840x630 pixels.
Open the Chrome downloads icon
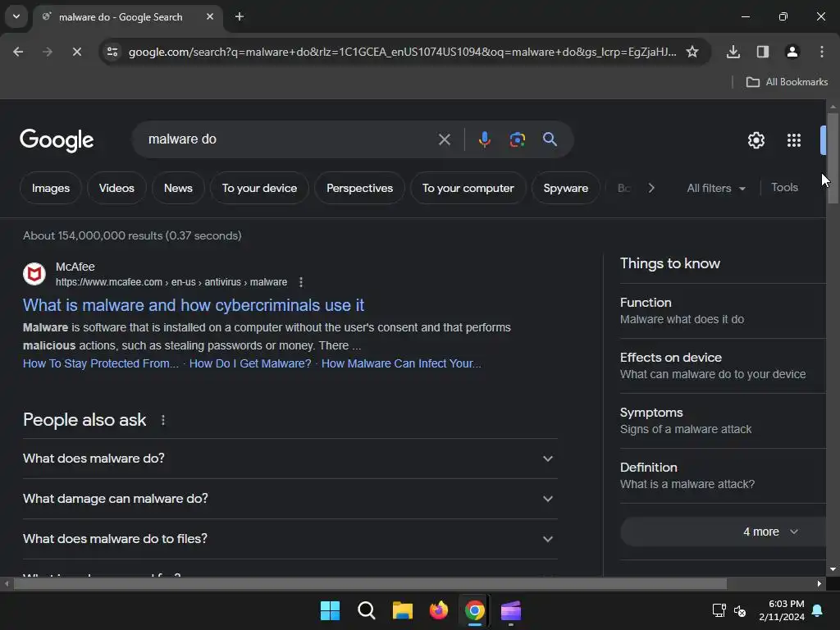(x=733, y=52)
